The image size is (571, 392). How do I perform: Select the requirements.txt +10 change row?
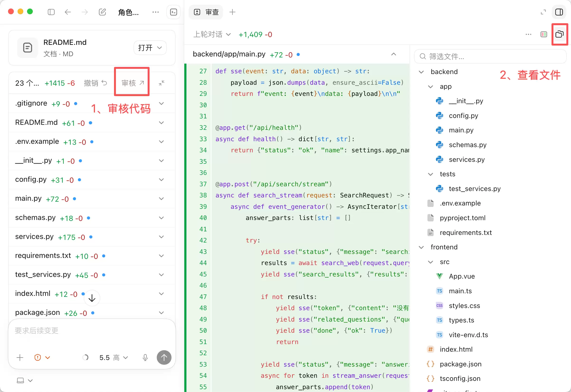[92, 256]
